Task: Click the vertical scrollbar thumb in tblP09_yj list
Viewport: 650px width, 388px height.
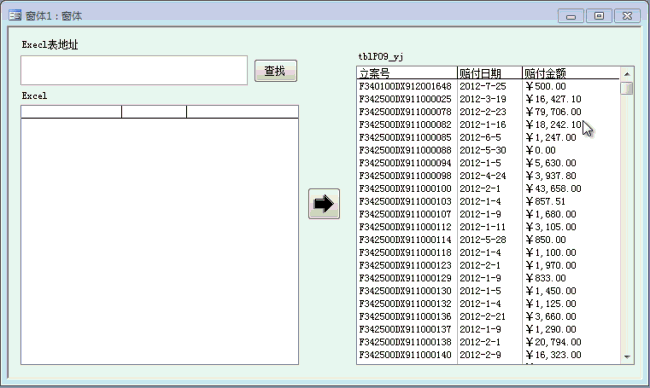Action: (627, 88)
